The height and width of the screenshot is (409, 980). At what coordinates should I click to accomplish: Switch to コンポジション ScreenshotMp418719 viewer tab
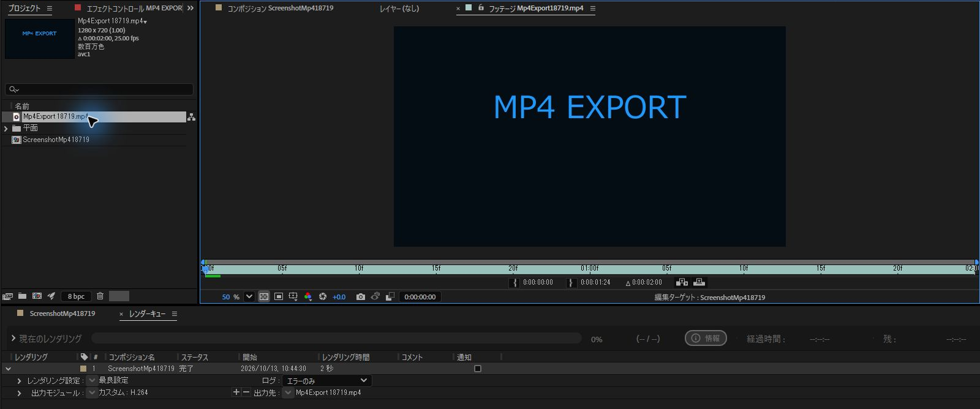pyautogui.click(x=281, y=9)
